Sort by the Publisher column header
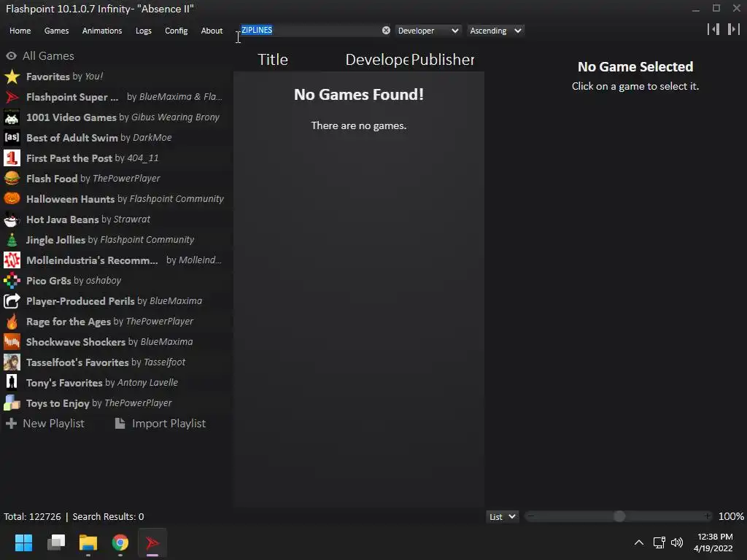The width and height of the screenshot is (747, 560). [x=443, y=60]
